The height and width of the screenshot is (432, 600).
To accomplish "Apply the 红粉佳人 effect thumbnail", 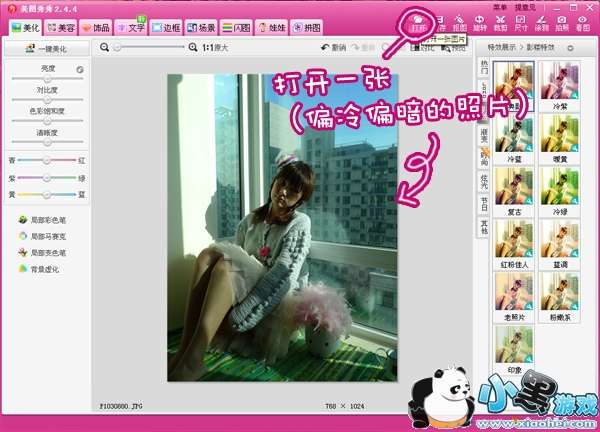I will point(514,245).
